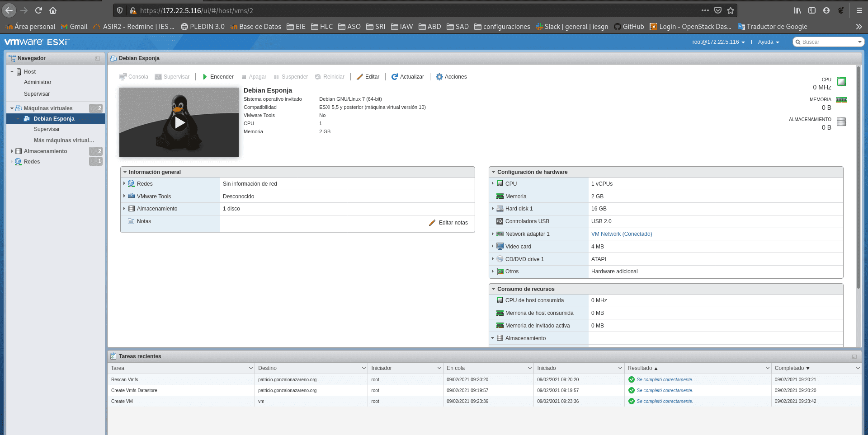Expand the Almacenamiento navigator node

pos(12,151)
